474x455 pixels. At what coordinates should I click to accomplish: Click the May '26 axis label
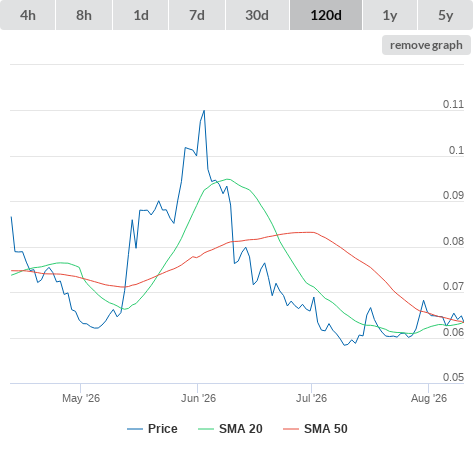[81, 398]
